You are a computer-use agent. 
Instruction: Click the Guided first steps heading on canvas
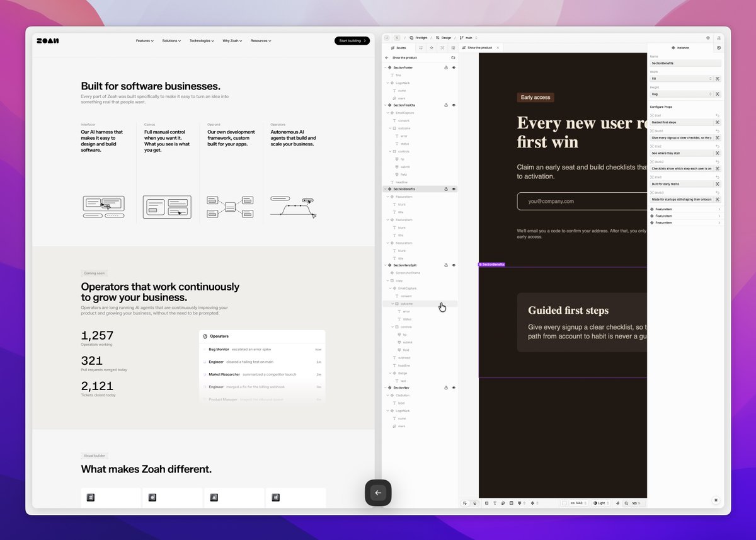click(568, 311)
